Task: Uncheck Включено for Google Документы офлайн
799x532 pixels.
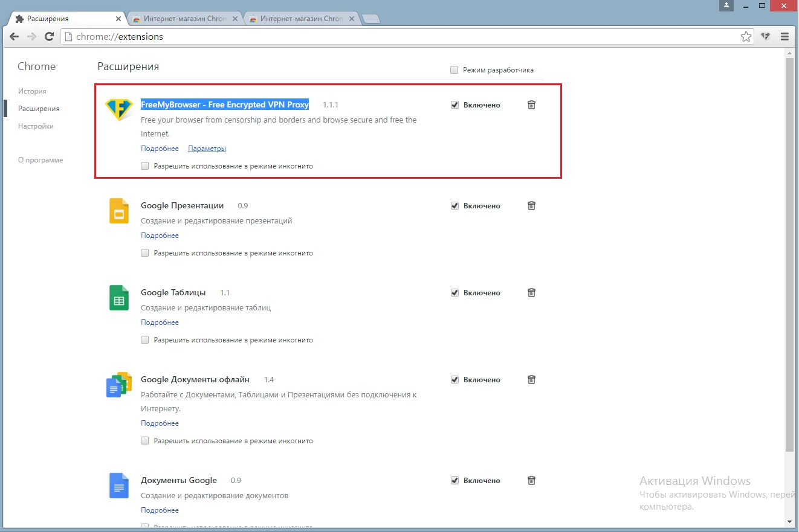Action: (x=454, y=380)
